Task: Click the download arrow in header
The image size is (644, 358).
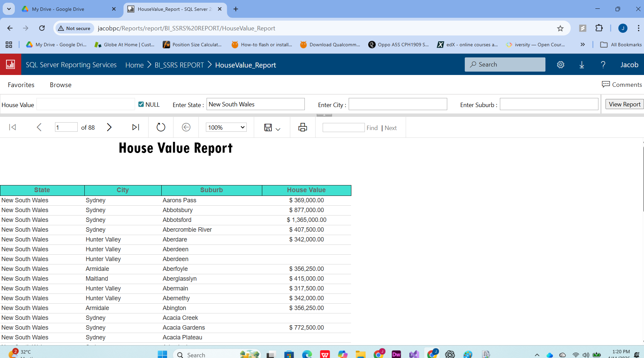Action: point(582,65)
